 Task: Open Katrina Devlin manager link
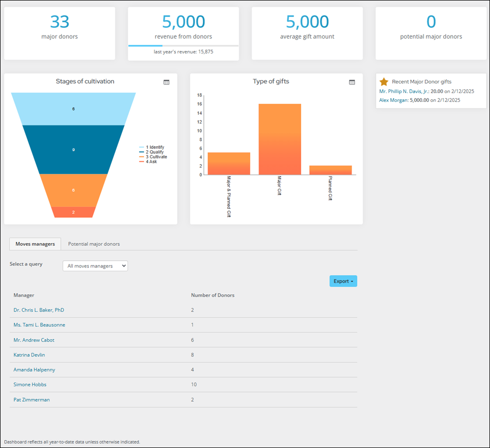click(x=29, y=355)
